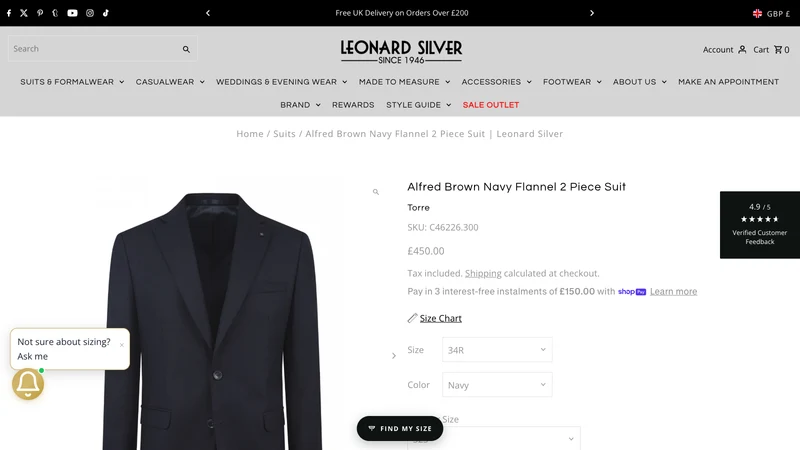Open the Instagram social icon
800x450 pixels.
point(90,13)
